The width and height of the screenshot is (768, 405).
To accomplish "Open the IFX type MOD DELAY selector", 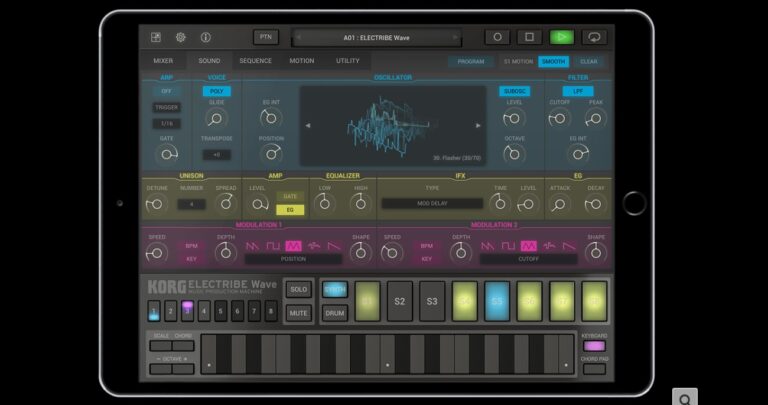I will (432, 203).
